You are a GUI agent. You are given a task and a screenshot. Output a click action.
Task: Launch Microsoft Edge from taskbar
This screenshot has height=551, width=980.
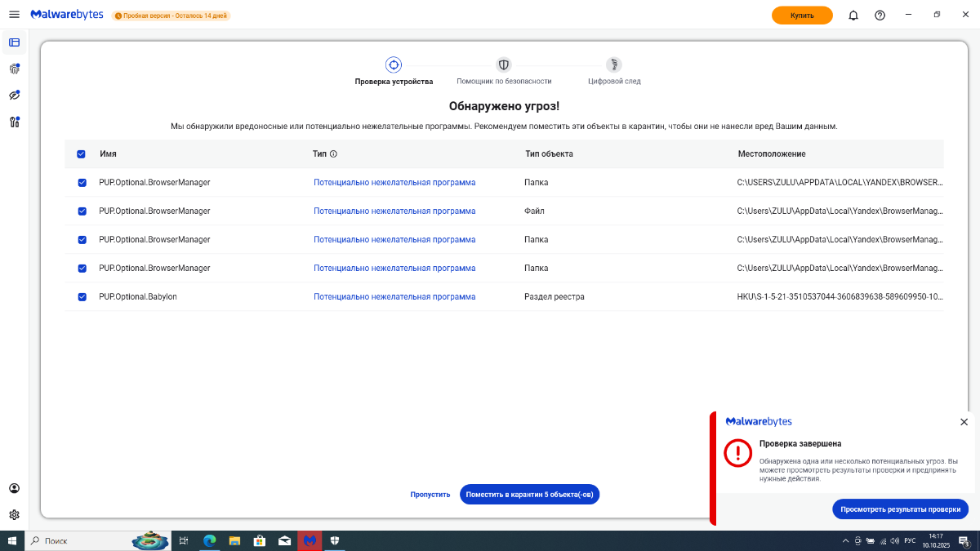coord(209,540)
